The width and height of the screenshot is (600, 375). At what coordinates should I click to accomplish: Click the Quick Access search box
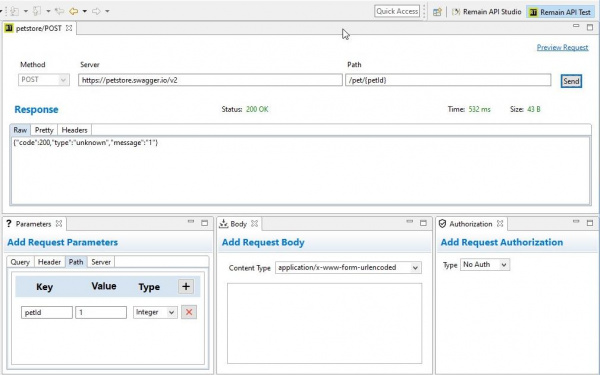tap(397, 11)
